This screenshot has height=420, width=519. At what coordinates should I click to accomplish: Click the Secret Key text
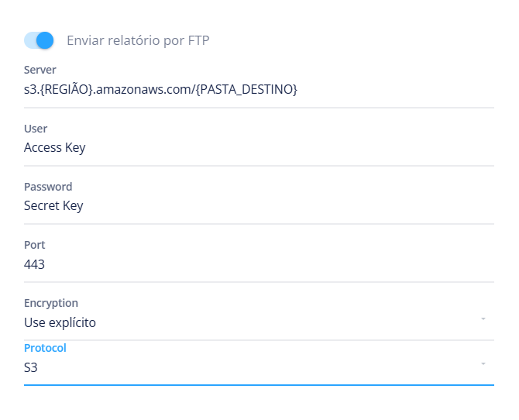pos(53,206)
